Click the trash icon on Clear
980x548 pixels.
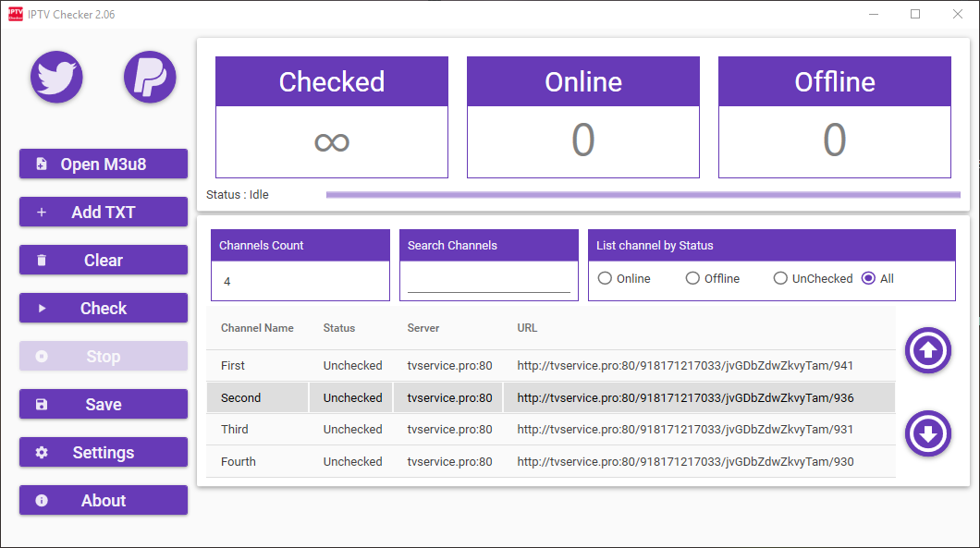click(42, 261)
